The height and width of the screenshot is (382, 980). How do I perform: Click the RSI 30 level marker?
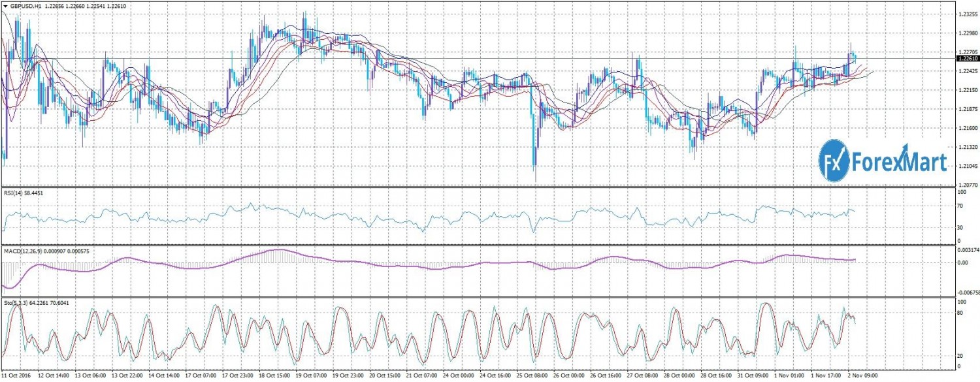click(x=960, y=227)
